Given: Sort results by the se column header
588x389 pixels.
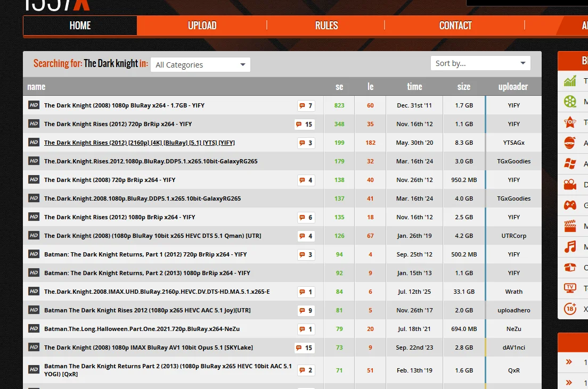Looking at the screenshot, I should click(x=339, y=87).
